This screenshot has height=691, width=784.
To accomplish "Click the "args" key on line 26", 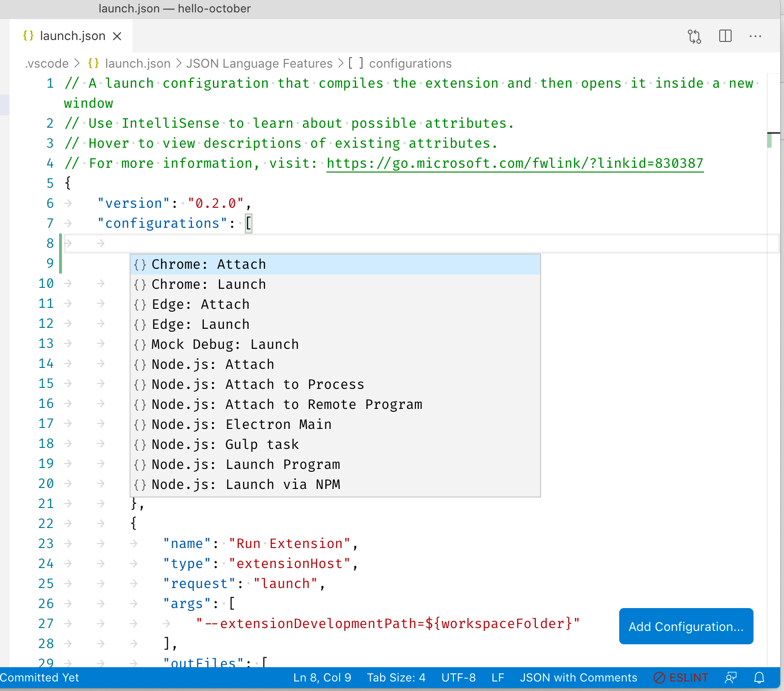I will (187, 604).
